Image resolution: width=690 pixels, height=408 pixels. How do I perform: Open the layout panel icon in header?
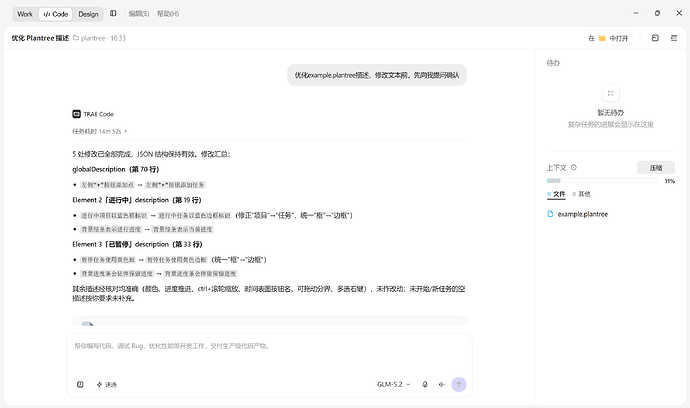click(655, 38)
